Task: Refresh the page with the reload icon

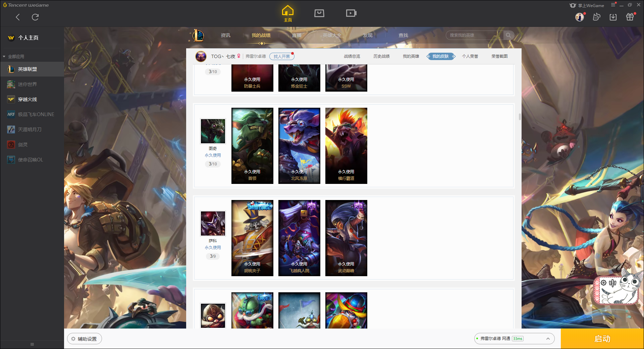Action: [35, 17]
